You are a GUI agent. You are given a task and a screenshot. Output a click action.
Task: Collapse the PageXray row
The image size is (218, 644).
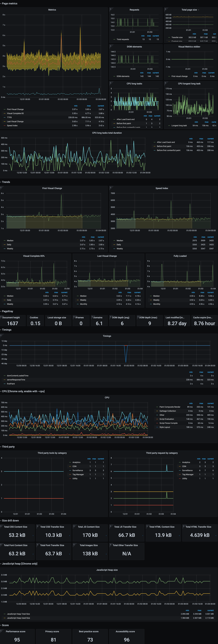pos(7,311)
